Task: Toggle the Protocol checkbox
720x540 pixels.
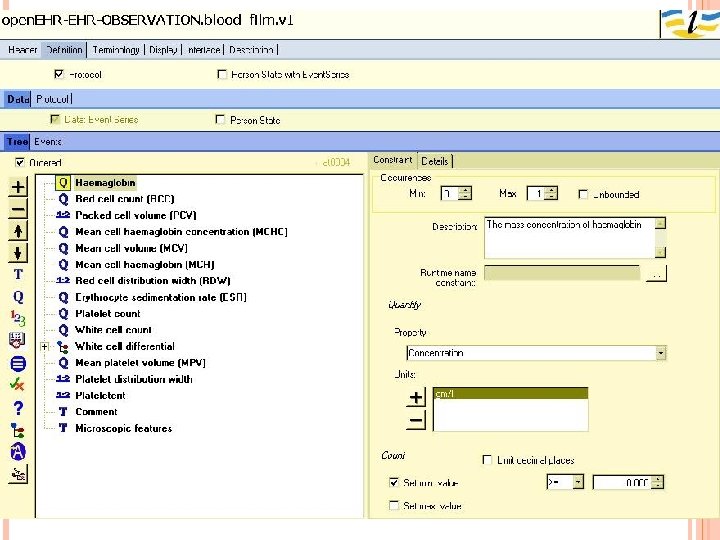Action: 59,74
